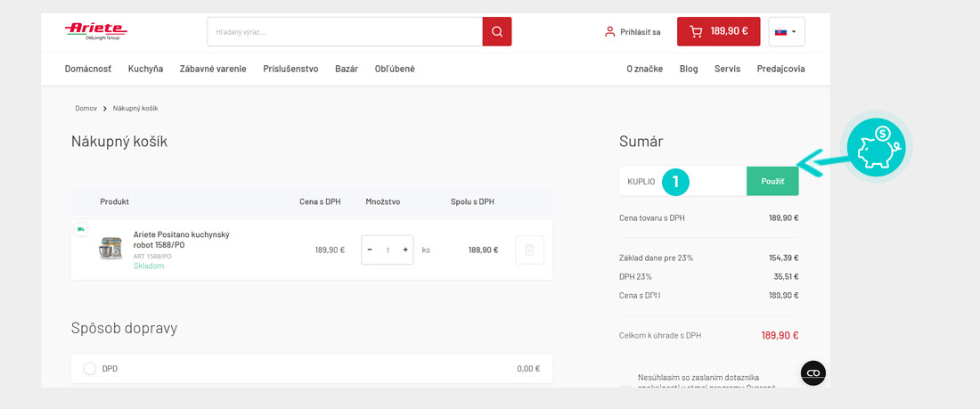
Task: Open the round chat widget icon
Action: 813,373
